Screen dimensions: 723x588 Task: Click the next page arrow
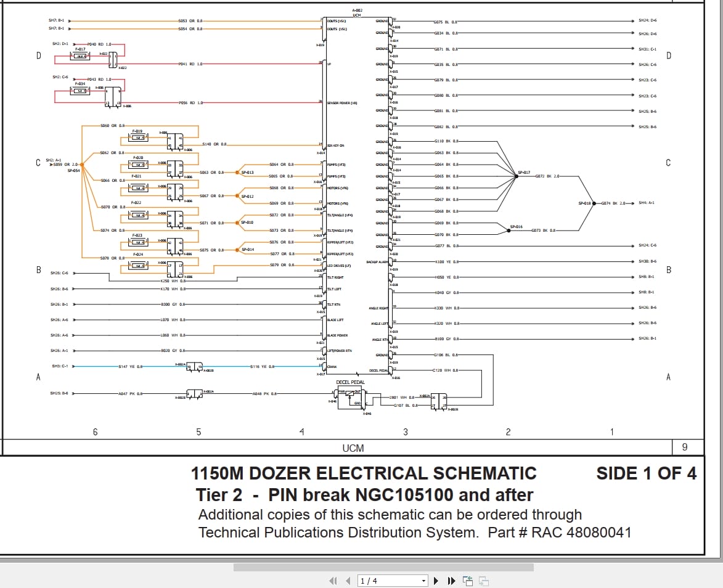pyautogui.click(x=436, y=581)
